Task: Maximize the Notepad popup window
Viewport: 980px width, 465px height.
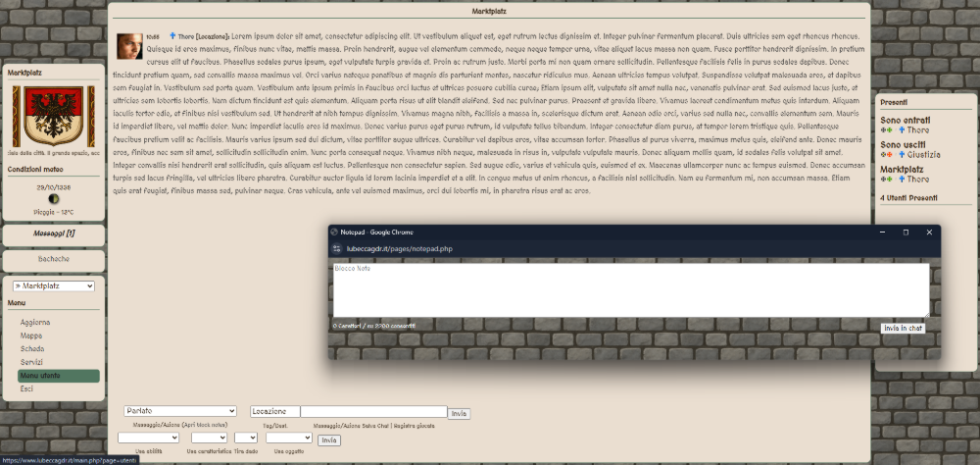Action: 905,232
